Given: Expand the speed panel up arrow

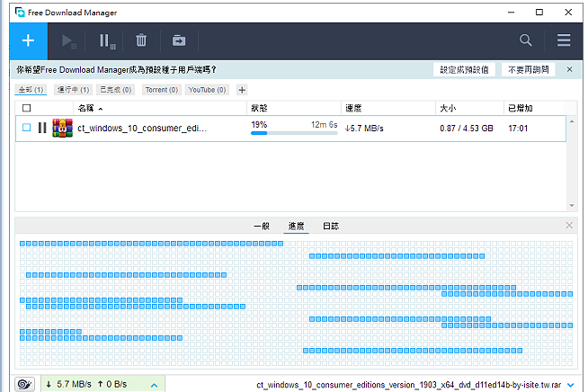Looking at the screenshot, I should (x=154, y=385).
